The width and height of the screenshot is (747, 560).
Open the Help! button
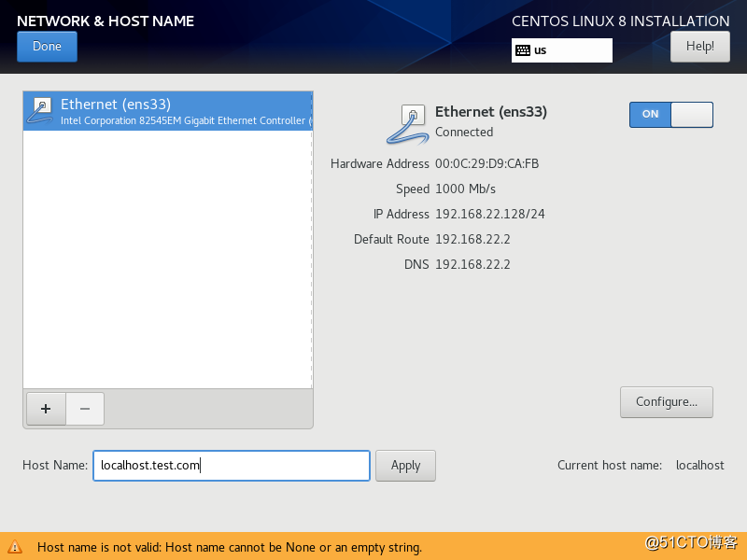(x=699, y=47)
